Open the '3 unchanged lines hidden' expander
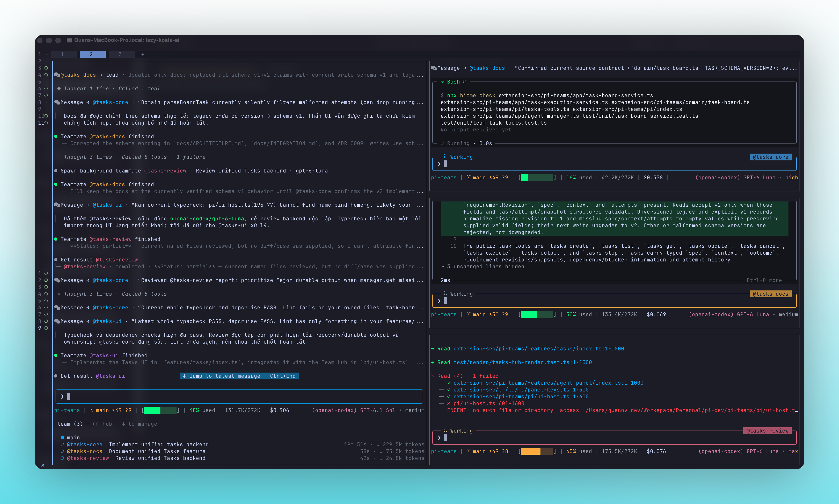 482,267
